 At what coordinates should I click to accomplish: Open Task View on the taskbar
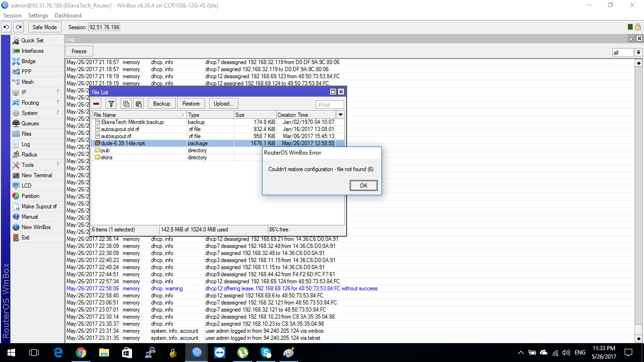[x=34, y=353]
